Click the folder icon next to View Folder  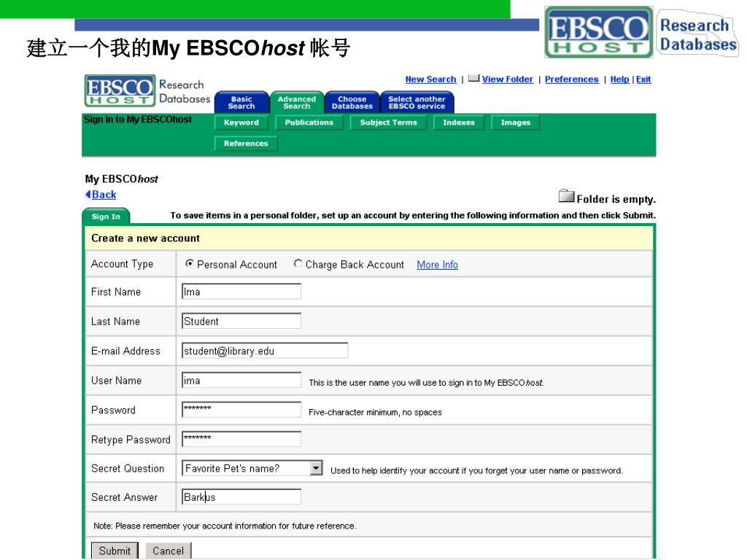pyautogui.click(x=473, y=78)
